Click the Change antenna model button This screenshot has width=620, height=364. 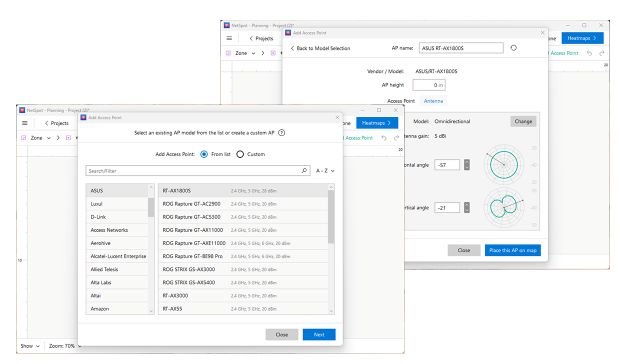coord(523,121)
